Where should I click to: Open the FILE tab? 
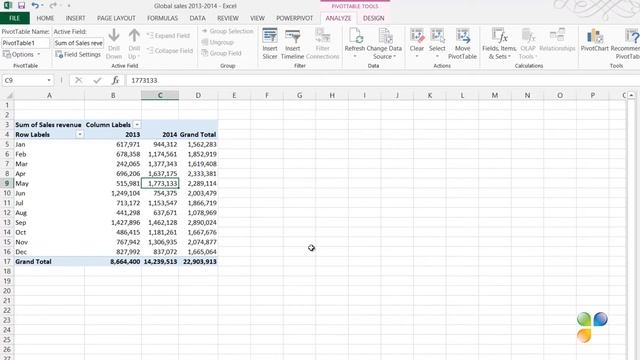click(15, 18)
